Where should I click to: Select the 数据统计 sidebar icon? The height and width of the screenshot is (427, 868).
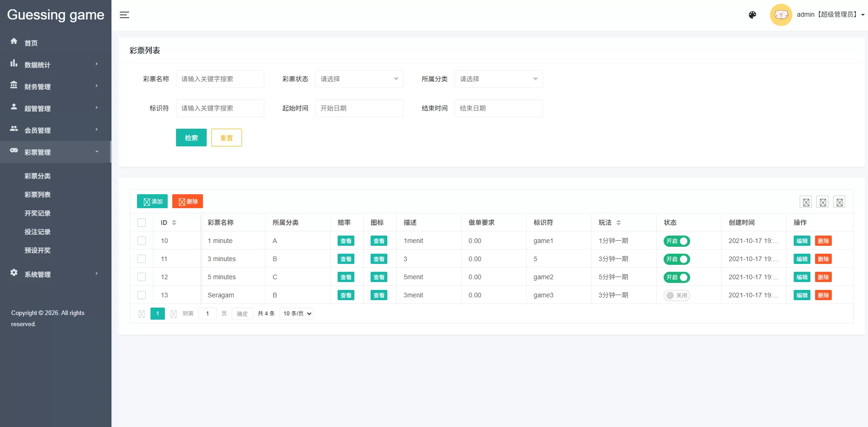coord(14,64)
